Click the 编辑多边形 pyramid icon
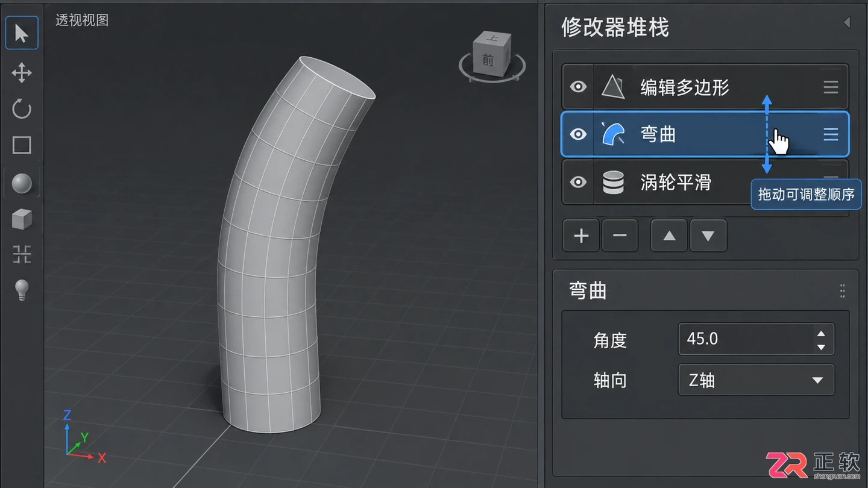Image resolution: width=868 pixels, height=488 pixels. pos(613,87)
